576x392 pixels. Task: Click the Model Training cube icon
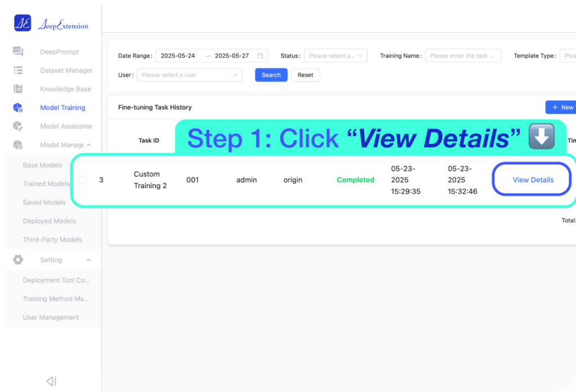click(x=18, y=108)
